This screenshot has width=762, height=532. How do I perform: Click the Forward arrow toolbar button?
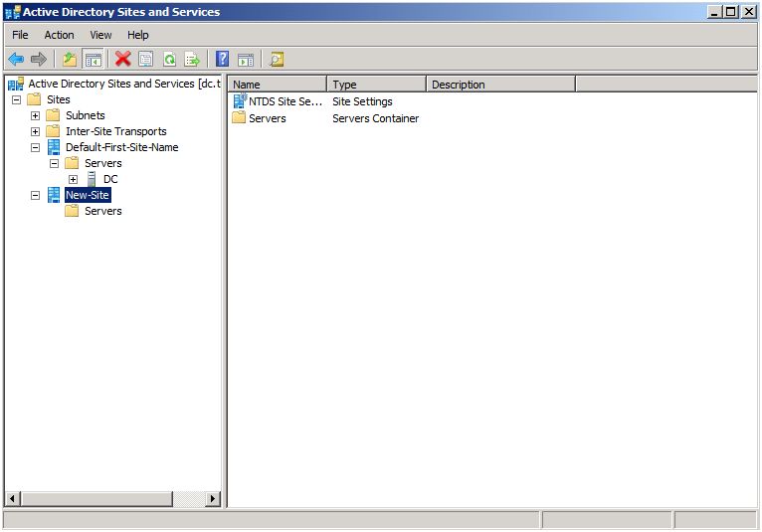[39, 60]
